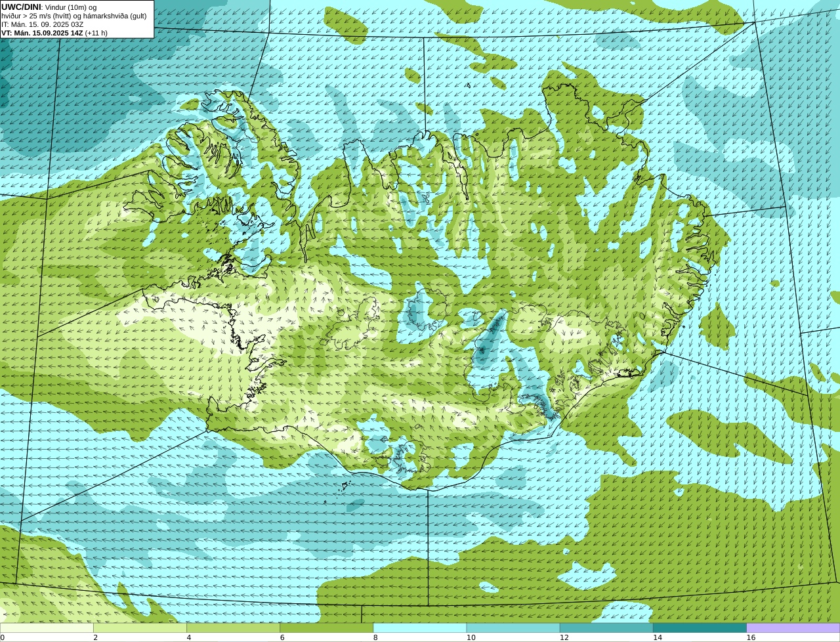Click the '12' label on the color scale

pyautogui.click(x=564, y=637)
